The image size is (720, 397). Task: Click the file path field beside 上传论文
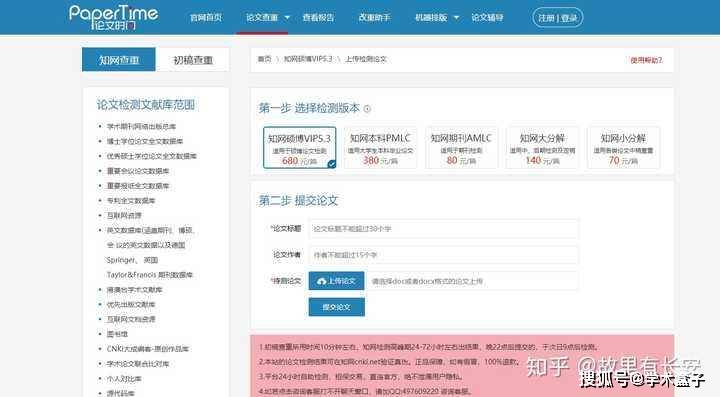[x=472, y=281]
